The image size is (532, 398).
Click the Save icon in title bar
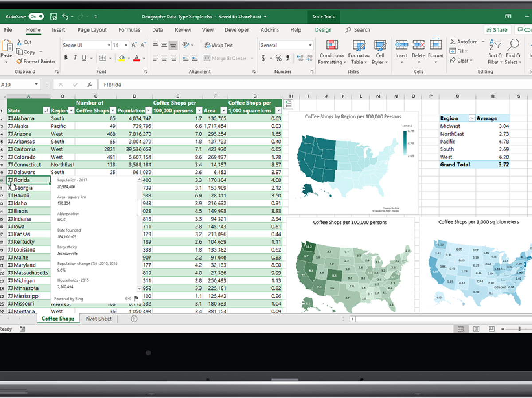click(x=54, y=17)
